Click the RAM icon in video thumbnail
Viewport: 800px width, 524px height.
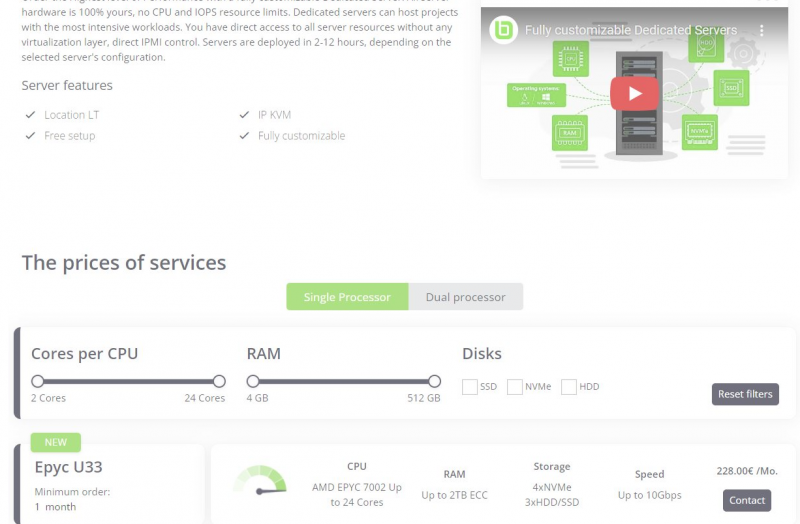(569, 133)
